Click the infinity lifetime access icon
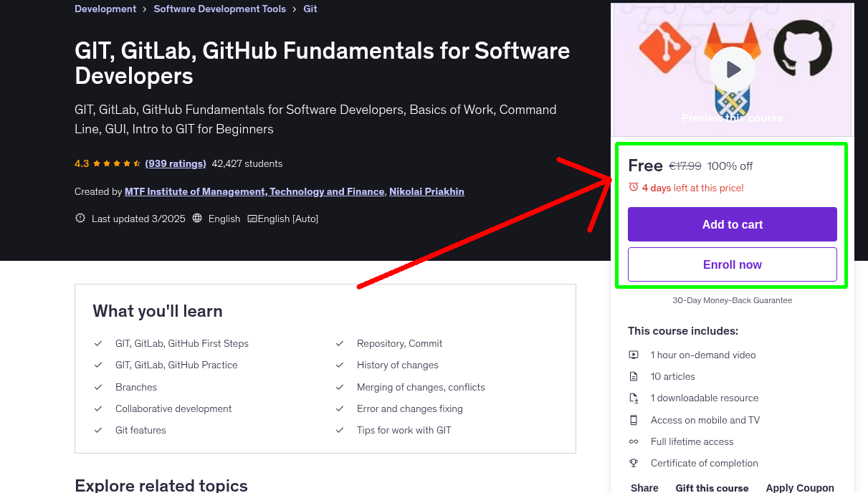868x493 pixels. click(x=634, y=441)
